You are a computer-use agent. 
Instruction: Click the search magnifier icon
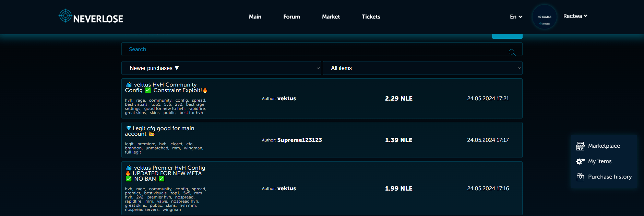[x=512, y=52]
